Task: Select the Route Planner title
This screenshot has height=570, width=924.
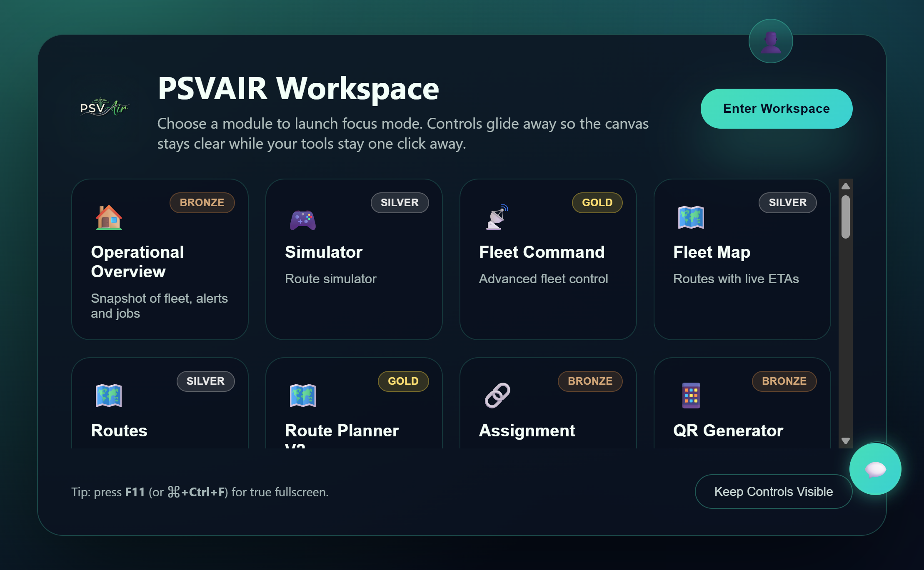Action: 342,436
